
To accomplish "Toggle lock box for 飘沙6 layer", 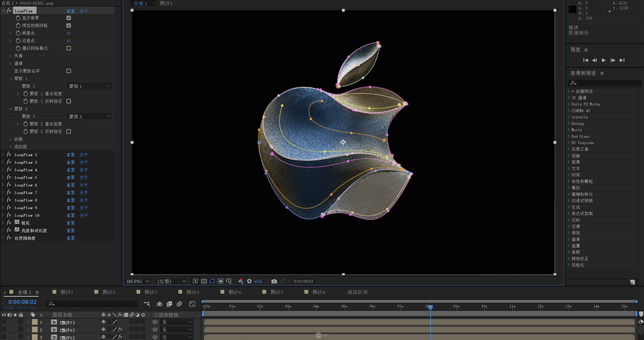I will point(21,329).
